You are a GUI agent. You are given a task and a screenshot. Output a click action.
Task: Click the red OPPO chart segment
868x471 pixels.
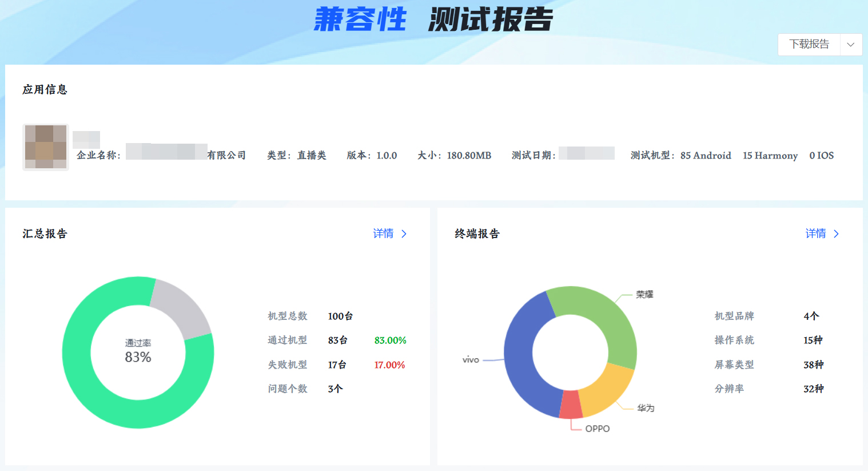(571, 405)
